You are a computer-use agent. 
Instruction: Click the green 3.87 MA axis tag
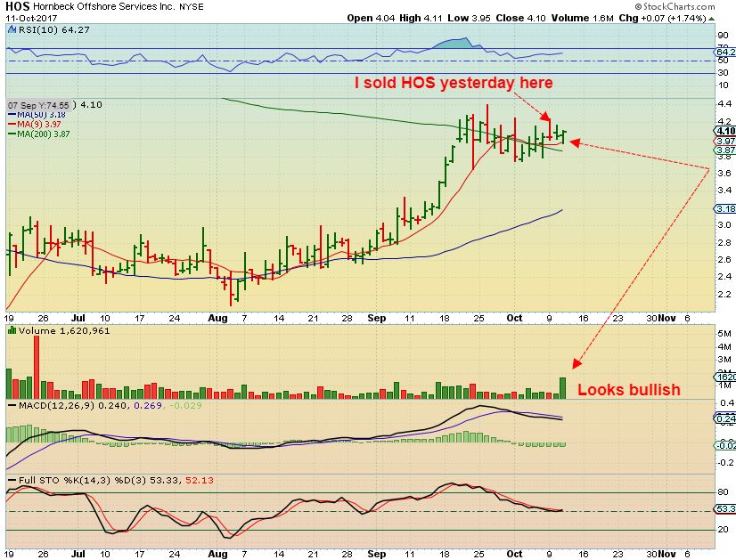point(725,150)
